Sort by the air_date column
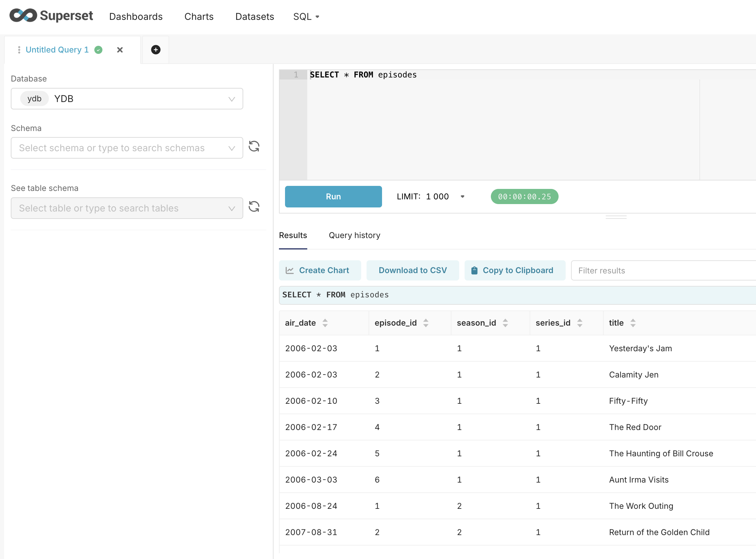The width and height of the screenshot is (756, 559). click(x=325, y=323)
